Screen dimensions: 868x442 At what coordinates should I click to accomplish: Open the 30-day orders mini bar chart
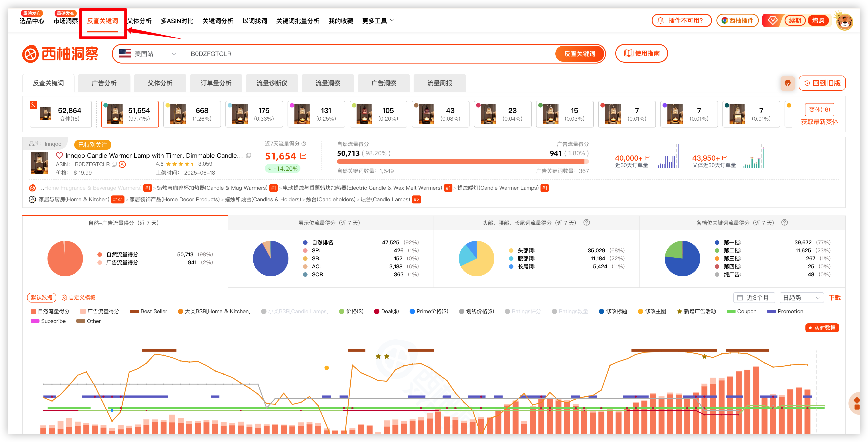[x=668, y=157]
